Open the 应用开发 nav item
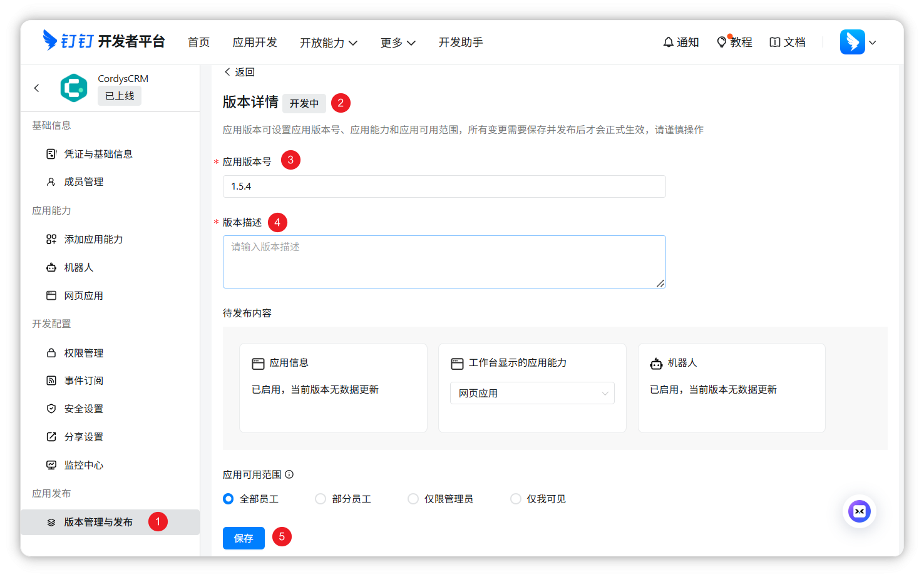The width and height of the screenshot is (924, 577). (255, 42)
